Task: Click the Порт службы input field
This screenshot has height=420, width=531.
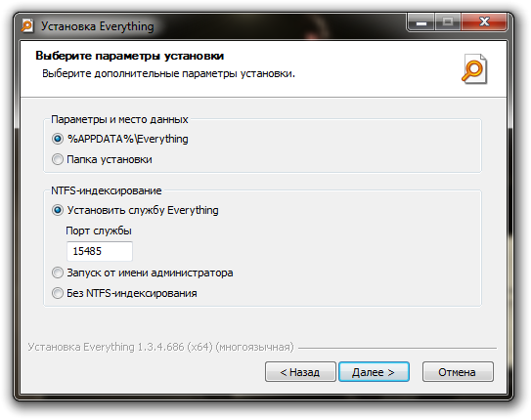Action: [100, 251]
